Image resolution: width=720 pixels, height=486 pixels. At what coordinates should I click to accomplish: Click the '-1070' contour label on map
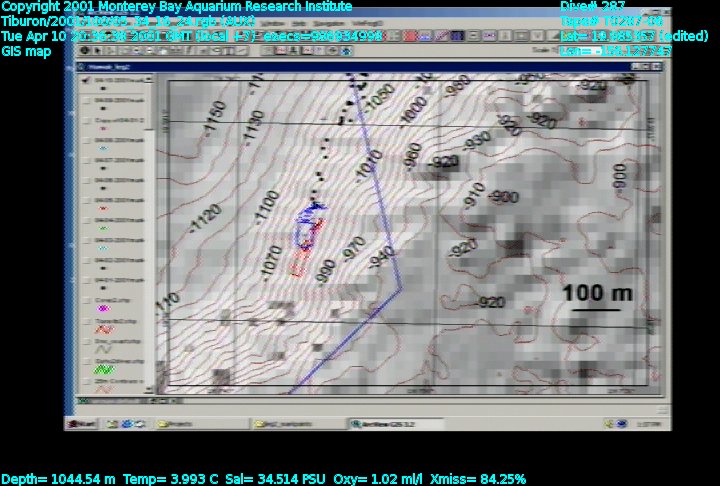[x=271, y=263]
